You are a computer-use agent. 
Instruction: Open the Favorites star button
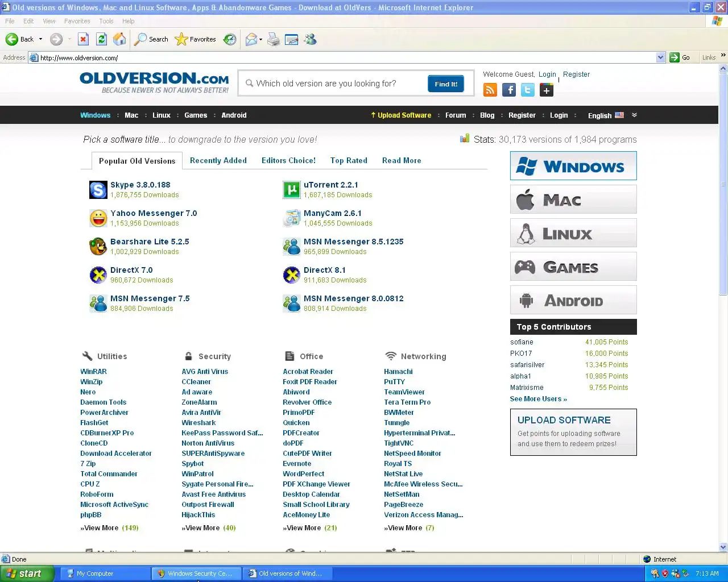coord(196,39)
